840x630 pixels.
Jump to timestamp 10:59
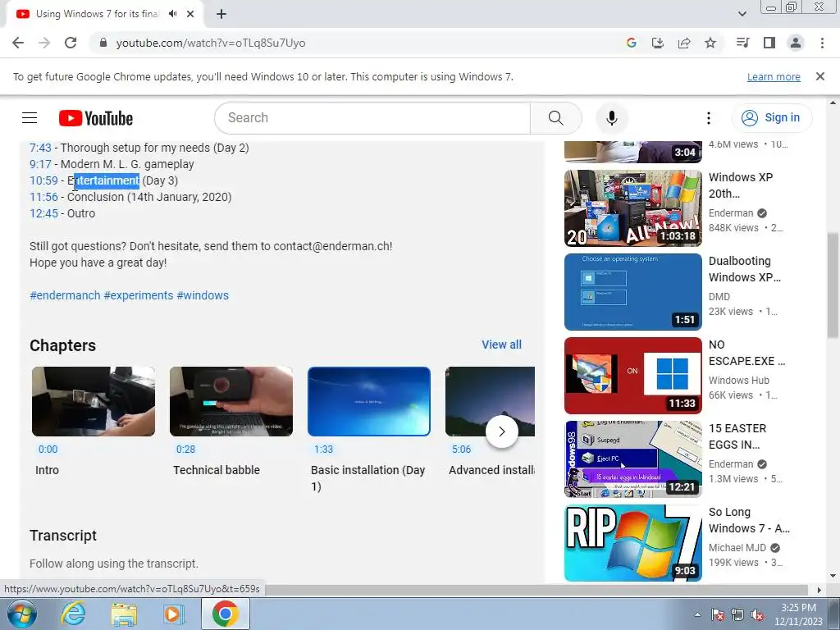[44, 180]
